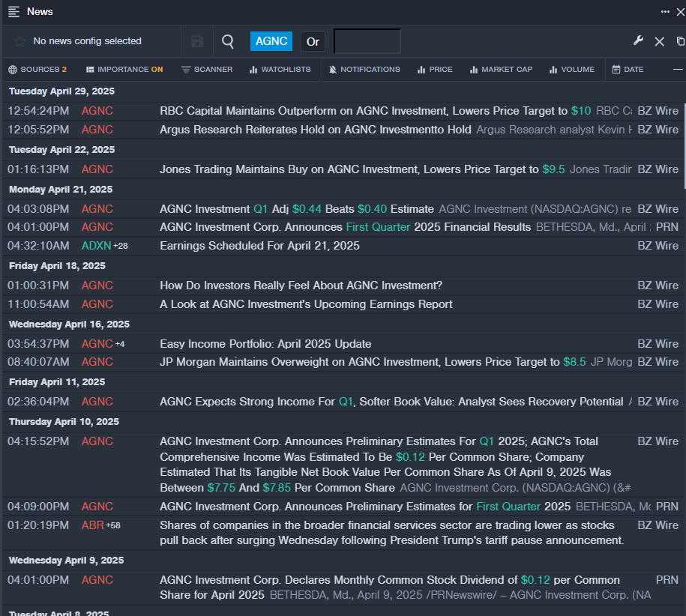Open the Date filter
686x616 pixels.
628,70
